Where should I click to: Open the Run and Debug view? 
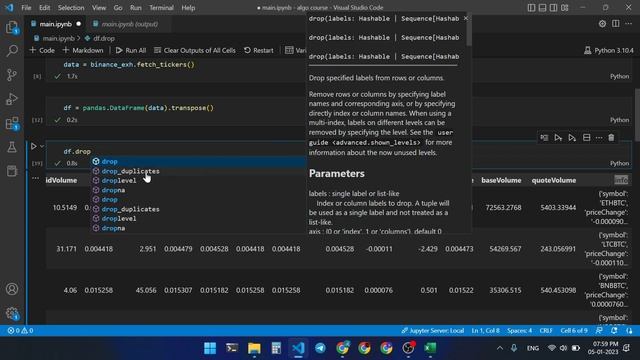pos(12,99)
